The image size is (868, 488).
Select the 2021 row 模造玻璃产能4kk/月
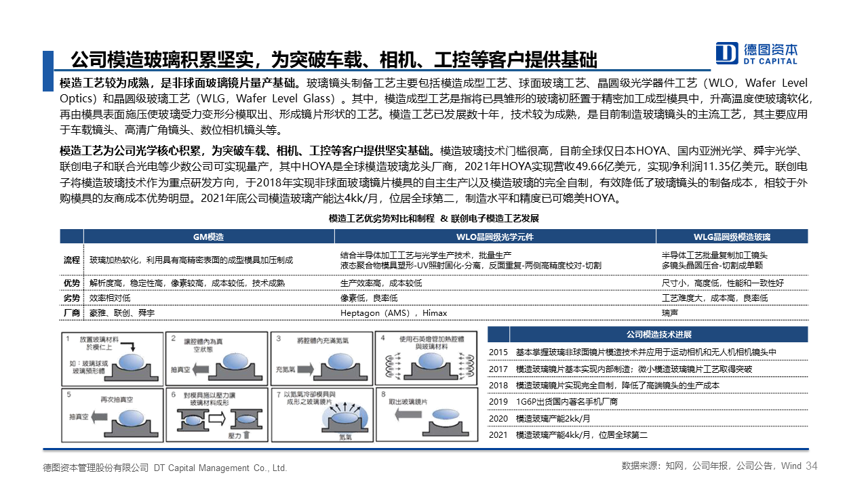click(648, 435)
